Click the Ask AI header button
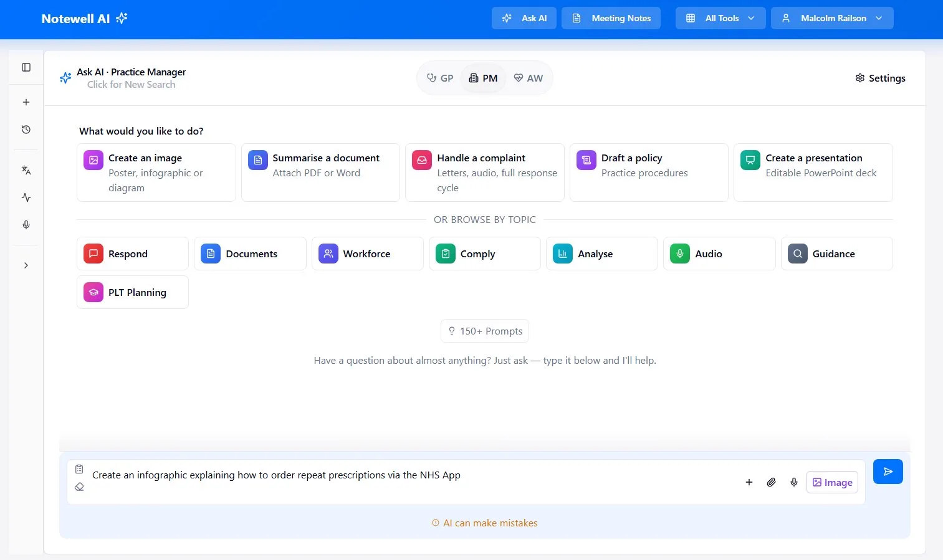This screenshot has height=560, width=943. (524, 18)
